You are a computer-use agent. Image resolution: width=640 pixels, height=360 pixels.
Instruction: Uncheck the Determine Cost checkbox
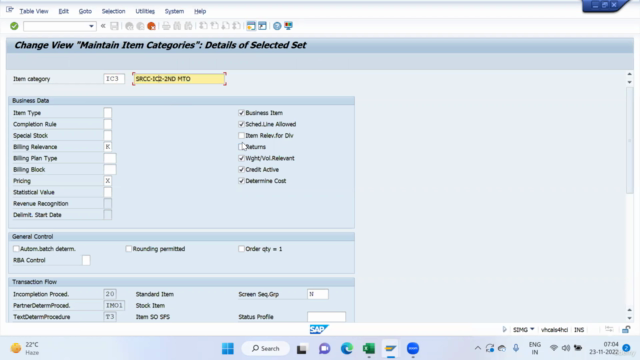click(241, 181)
